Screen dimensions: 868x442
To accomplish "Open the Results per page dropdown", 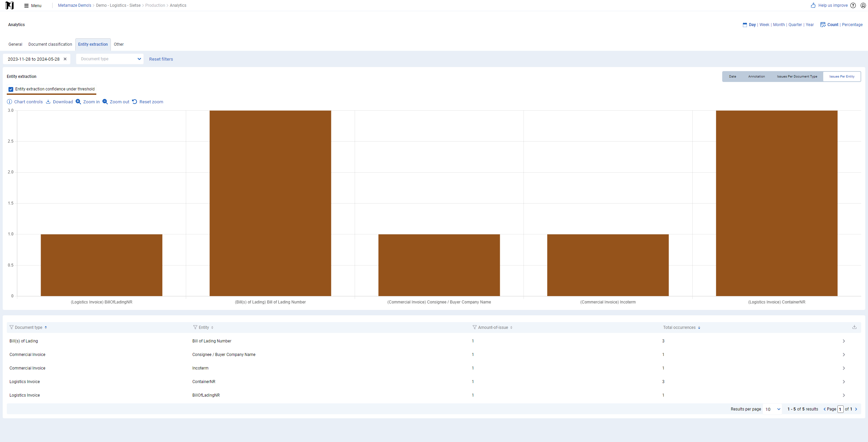I will pos(773,409).
